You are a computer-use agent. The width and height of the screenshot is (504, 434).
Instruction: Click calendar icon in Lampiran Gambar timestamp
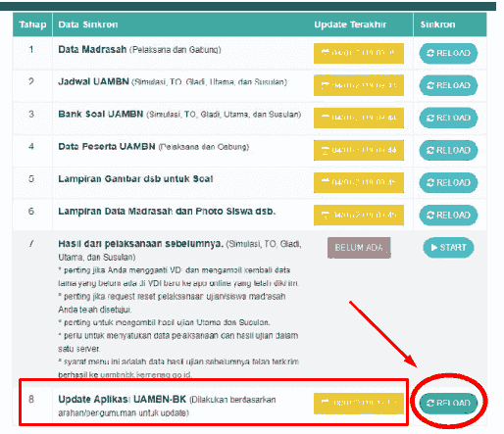click(326, 181)
